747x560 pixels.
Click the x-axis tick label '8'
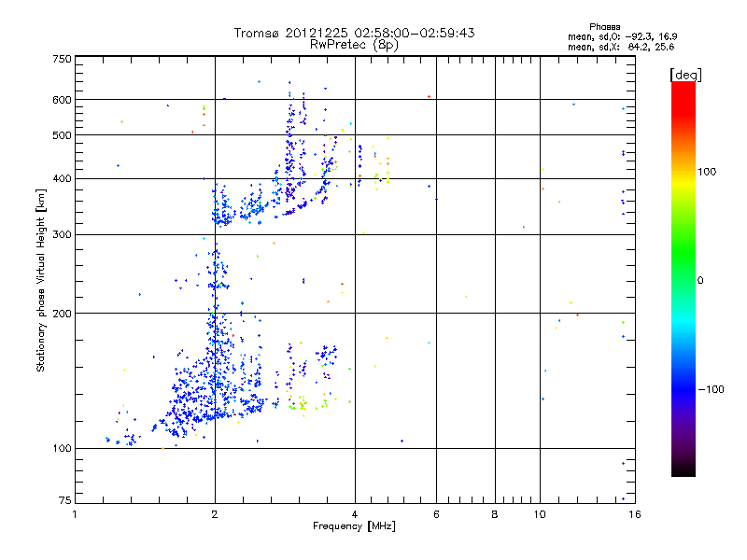tap(495, 514)
